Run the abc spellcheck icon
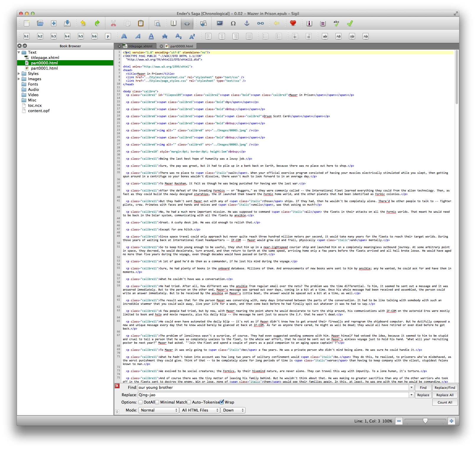 click(336, 23)
